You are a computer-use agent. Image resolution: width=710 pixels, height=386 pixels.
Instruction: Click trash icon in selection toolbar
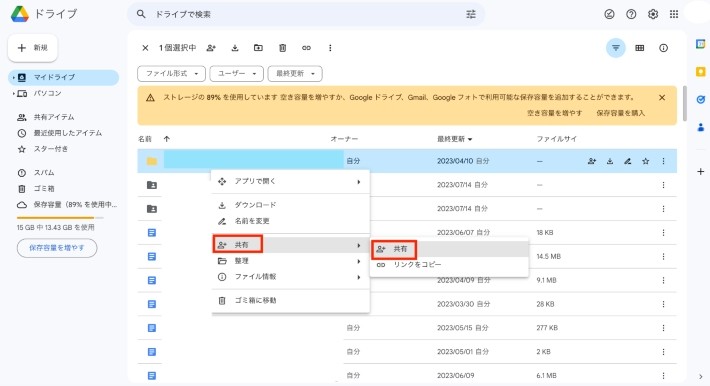click(283, 48)
